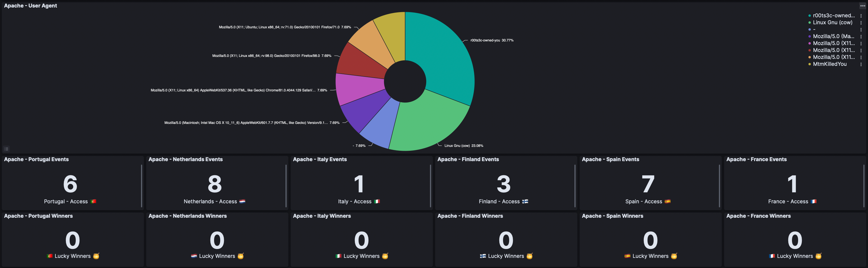Image resolution: width=868 pixels, height=268 pixels.
Task: Click the green color dot for Linux Gnu (cow)
Action: point(809,23)
